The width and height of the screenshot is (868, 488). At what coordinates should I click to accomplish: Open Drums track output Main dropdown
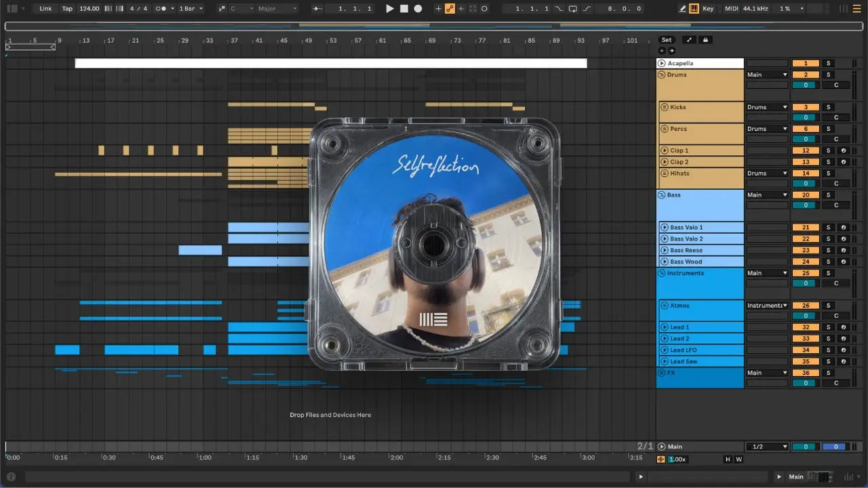[x=767, y=75]
